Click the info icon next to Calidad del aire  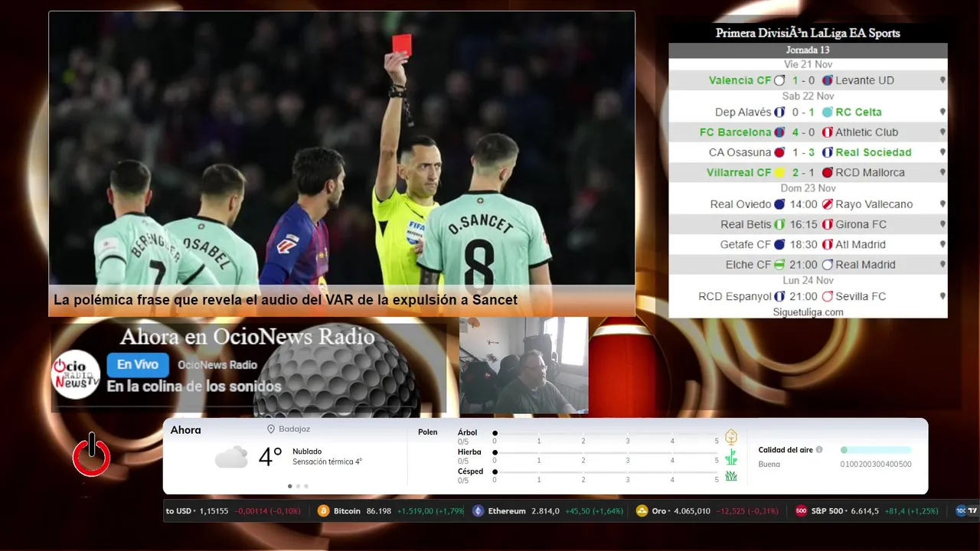pyautogui.click(x=819, y=450)
